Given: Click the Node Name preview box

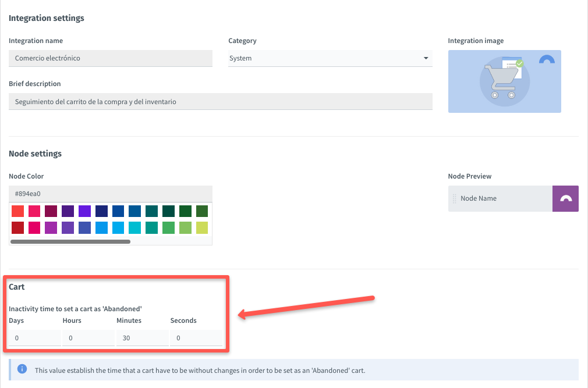Looking at the screenshot, I should (x=500, y=198).
